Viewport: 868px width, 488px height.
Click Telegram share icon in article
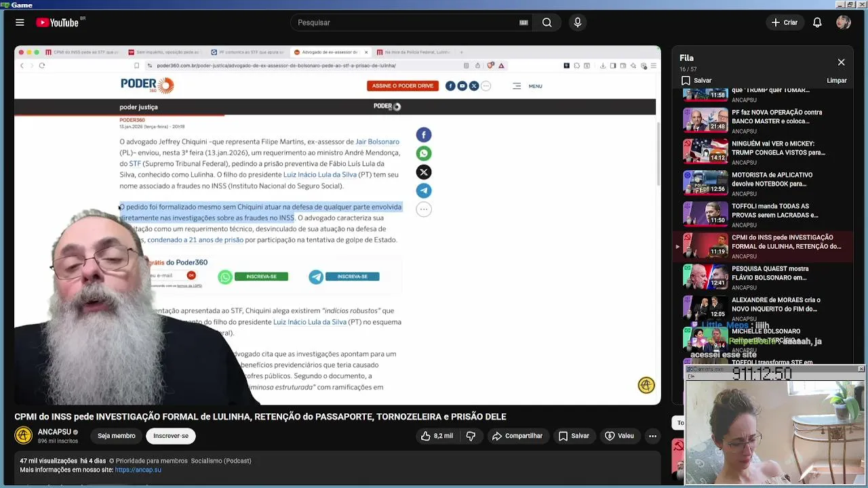click(x=424, y=190)
